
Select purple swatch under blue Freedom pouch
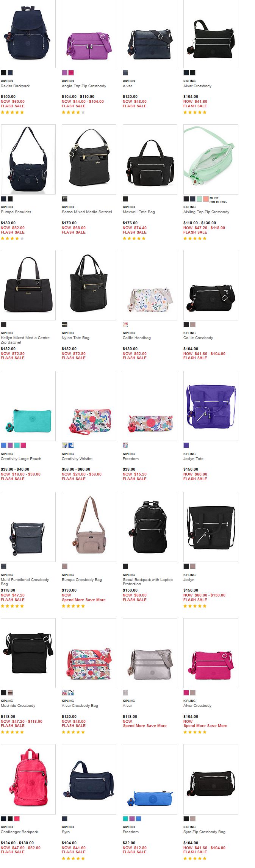coord(132,819)
